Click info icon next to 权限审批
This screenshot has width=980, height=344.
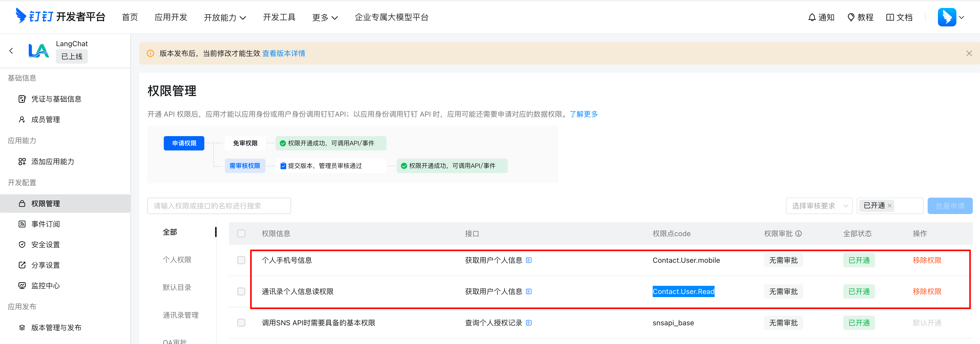[x=799, y=233]
